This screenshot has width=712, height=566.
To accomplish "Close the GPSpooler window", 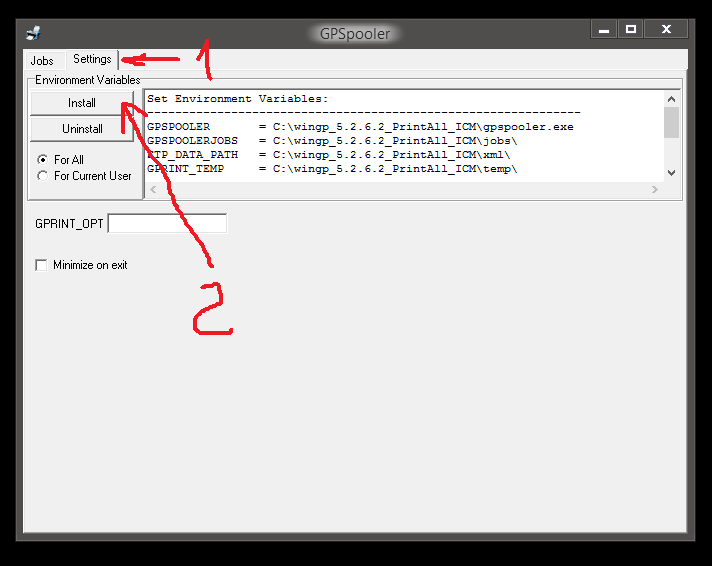I will tap(666, 29).
